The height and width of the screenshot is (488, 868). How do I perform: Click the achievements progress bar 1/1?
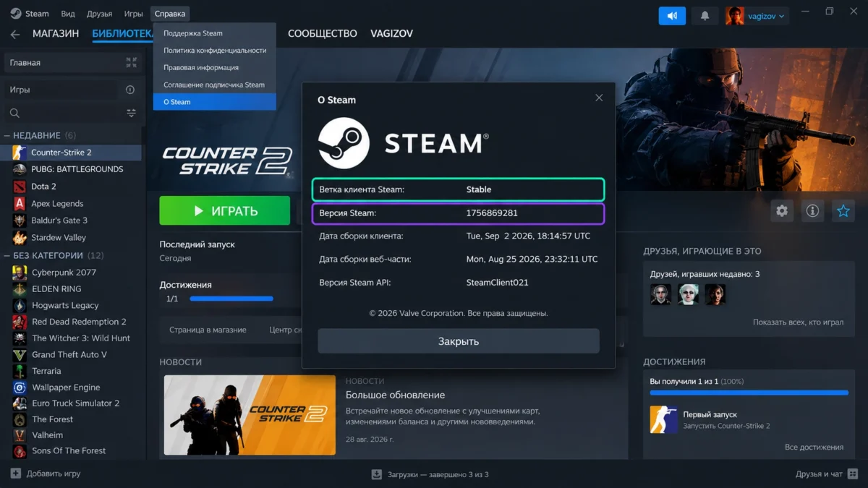(x=231, y=299)
